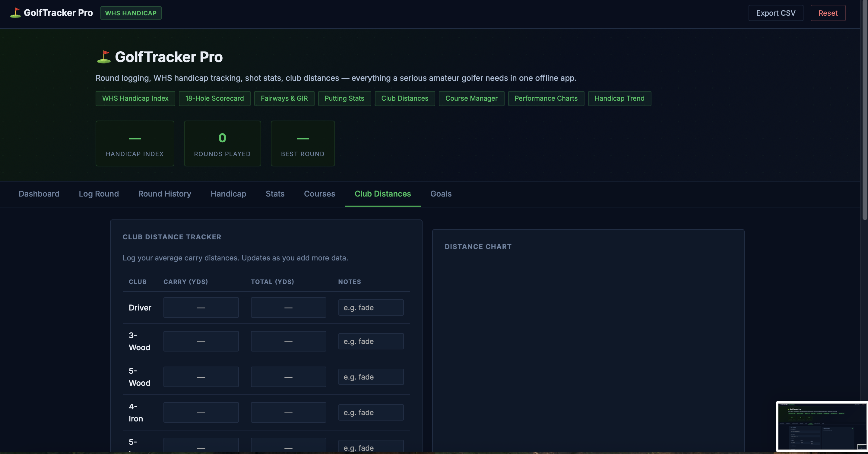Click the 4-Iron row label

[x=136, y=413]
